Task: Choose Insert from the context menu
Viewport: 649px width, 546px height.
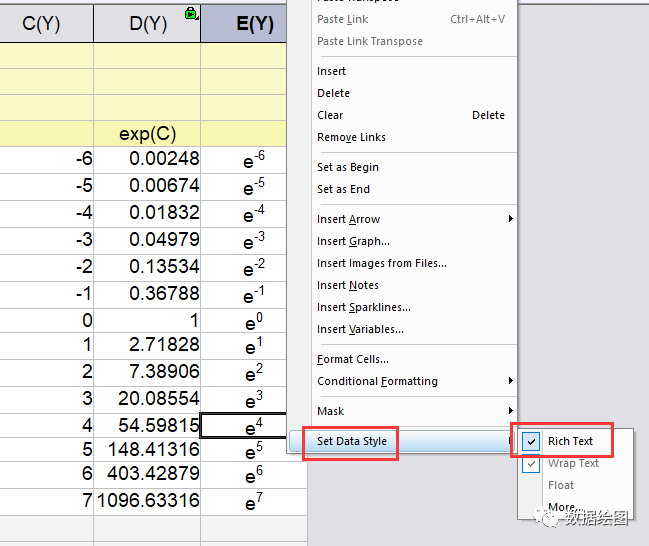Action: click(x=414, y=71)
